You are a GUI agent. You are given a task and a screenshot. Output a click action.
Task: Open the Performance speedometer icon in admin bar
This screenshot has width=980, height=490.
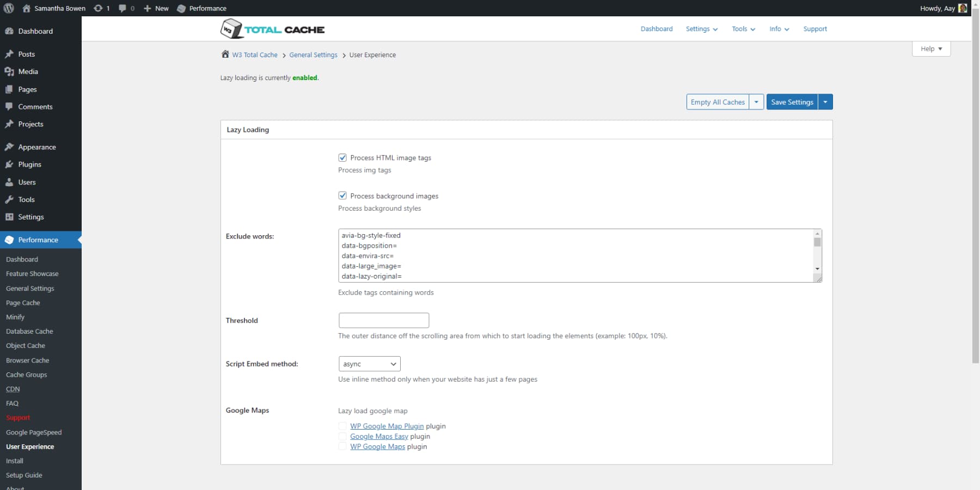pyautogui.click(x=181, y=8)
